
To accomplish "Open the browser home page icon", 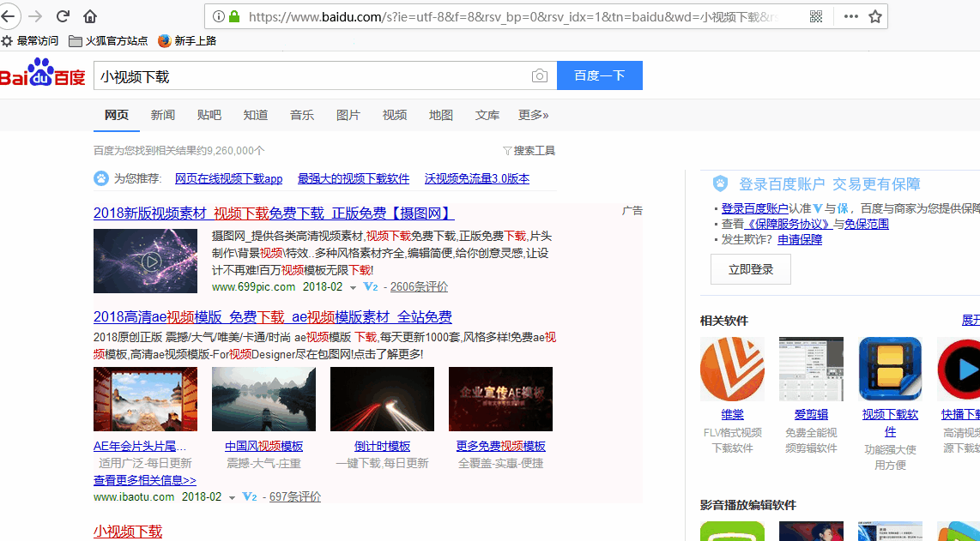I will click(90, 16).
